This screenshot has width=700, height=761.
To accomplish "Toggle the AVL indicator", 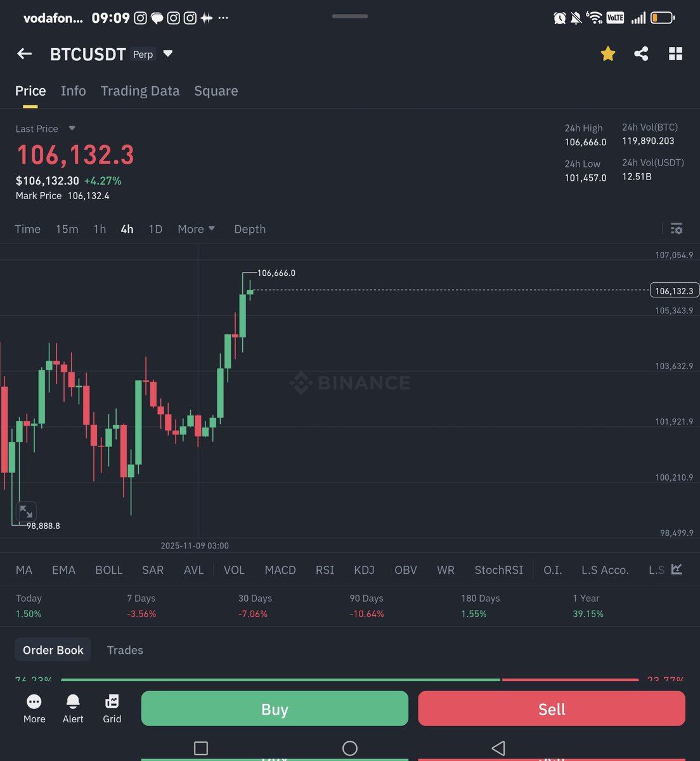I will pyautogui.click(x=194, y=570).
